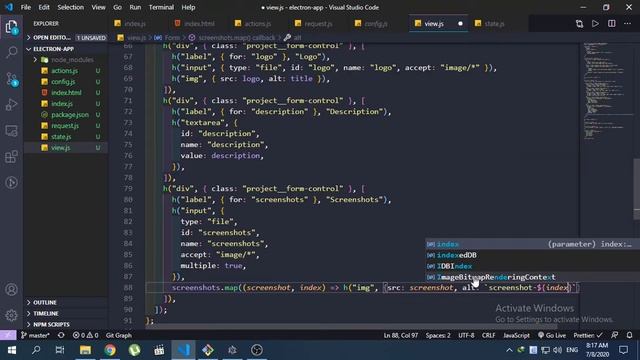Expand the Outline section
The height and width of the screenshot is (360, 640).
(x=66, y=302)
